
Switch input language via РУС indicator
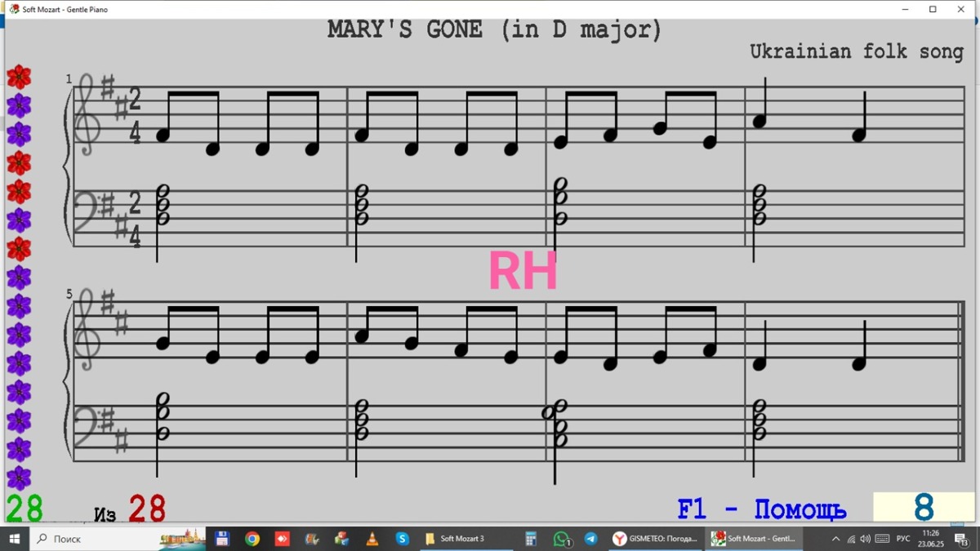(903, 539)
